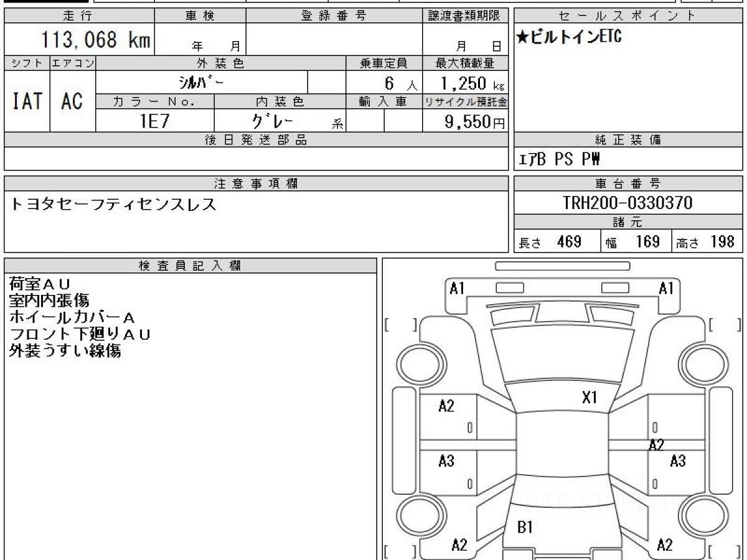Select the height value 高さ 198

707,242
